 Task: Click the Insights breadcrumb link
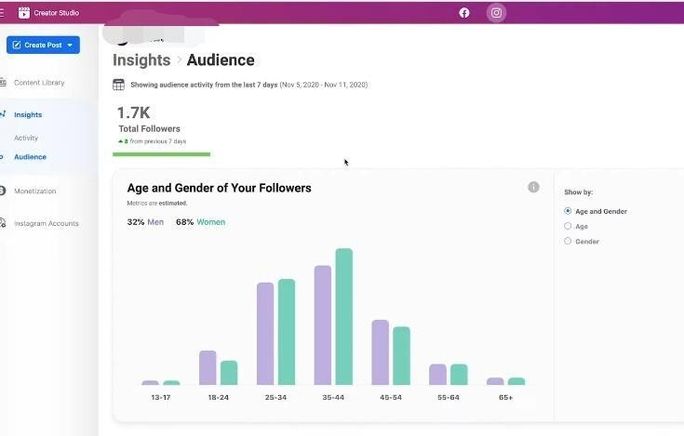141,60
